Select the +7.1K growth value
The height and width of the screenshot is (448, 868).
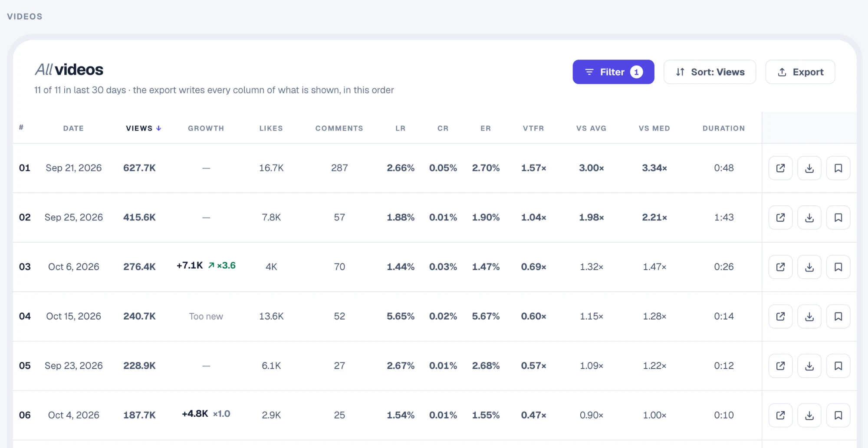(x=190, y=265)
